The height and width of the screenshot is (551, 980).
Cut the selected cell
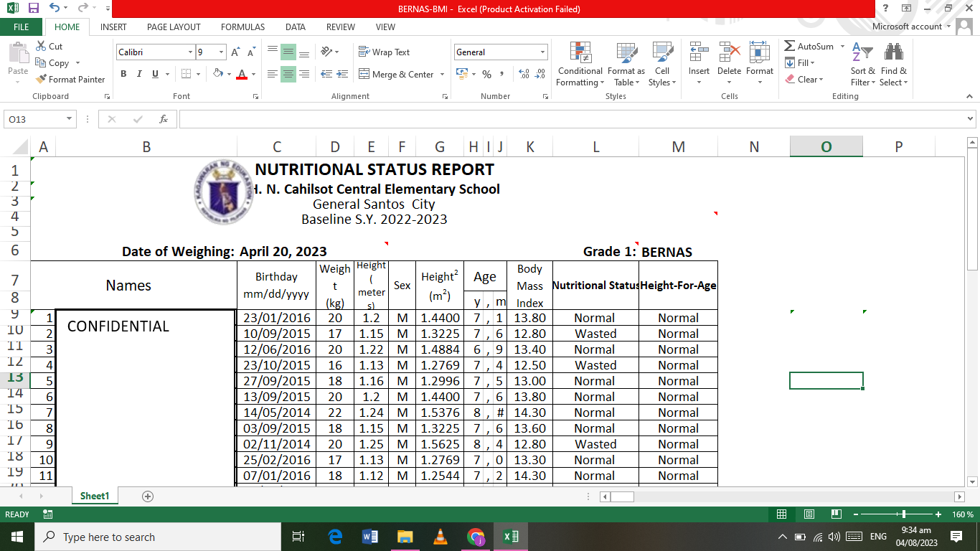click(49, 47)
